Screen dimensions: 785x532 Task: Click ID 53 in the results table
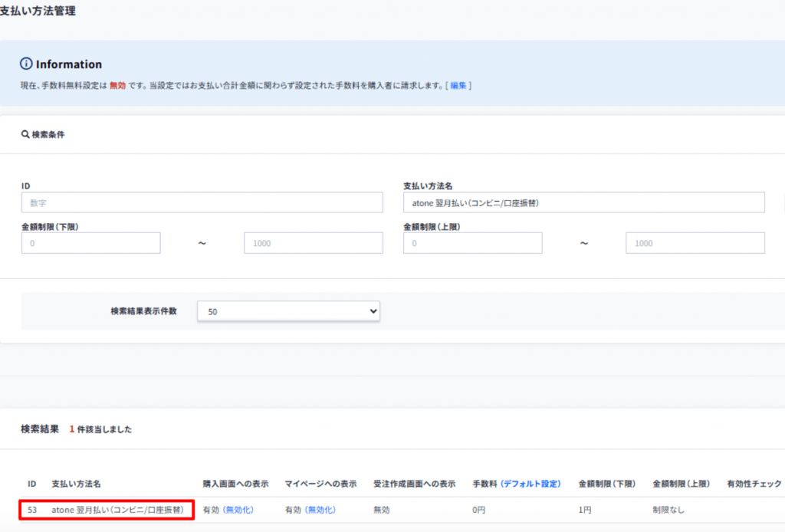coord(32,510)
